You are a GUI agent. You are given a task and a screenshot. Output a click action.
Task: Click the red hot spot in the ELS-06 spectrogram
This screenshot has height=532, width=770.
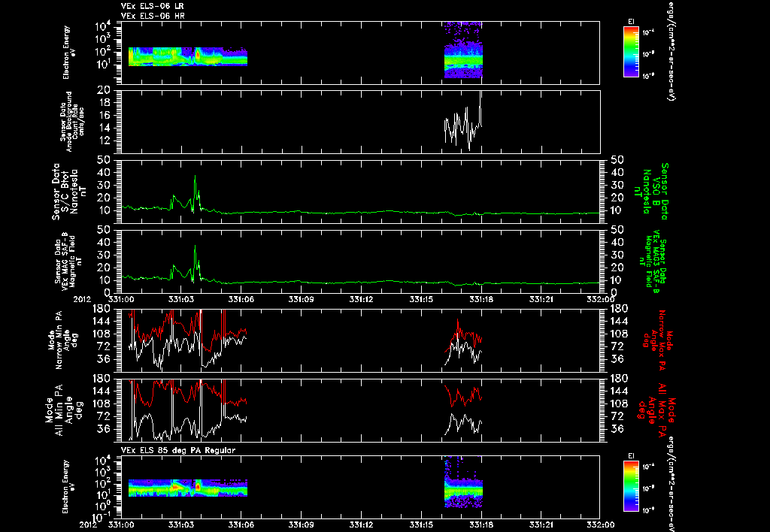198,55
